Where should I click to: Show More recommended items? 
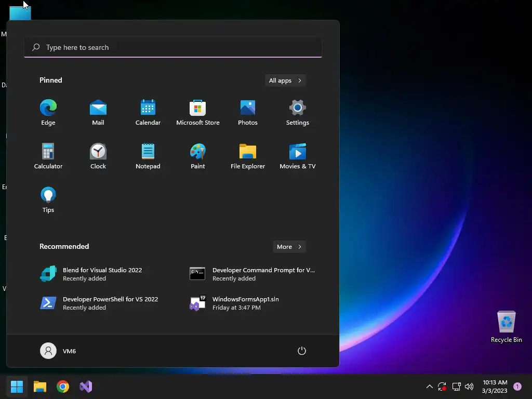[x=289, y=247]
